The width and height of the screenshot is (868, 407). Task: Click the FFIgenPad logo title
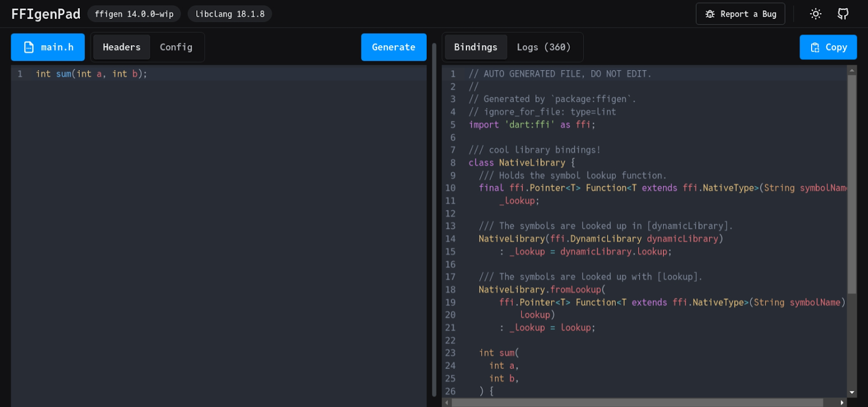coord(46,14)
